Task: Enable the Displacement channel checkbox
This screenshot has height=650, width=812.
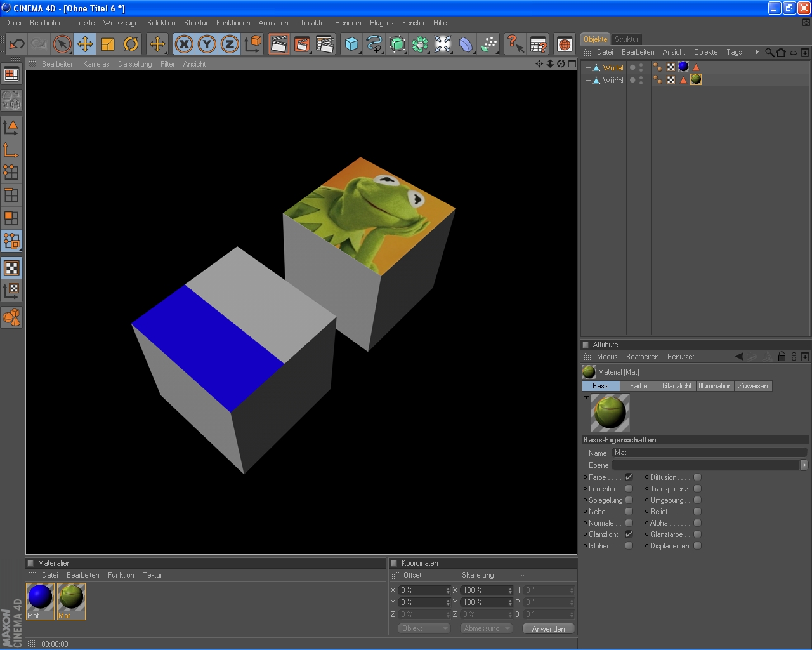Action: click(x=697, y=546)
